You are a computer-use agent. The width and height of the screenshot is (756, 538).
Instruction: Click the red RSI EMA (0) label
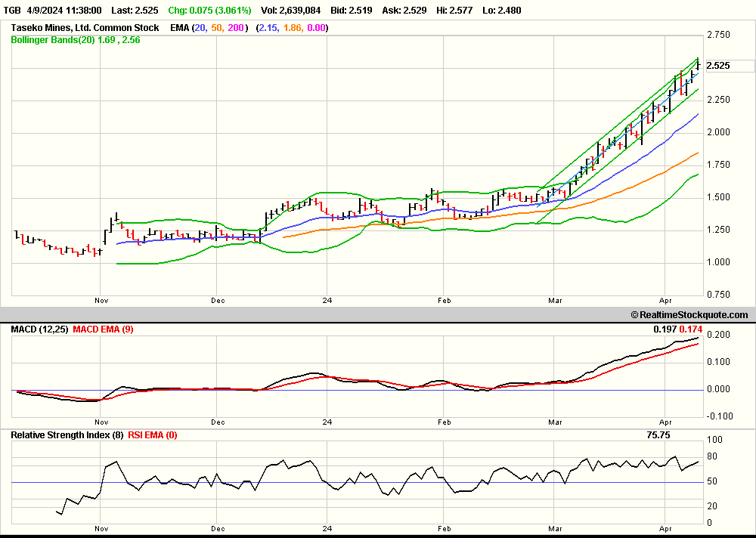pyautogui.click(x=152, y=435)
